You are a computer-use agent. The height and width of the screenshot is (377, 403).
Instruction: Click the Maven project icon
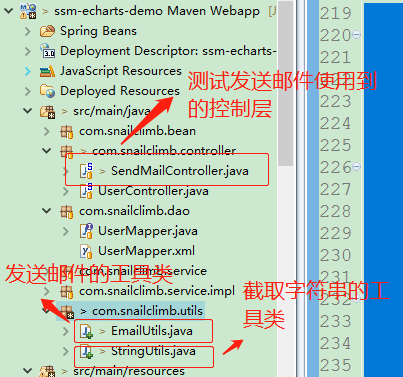tap(28, 11)
